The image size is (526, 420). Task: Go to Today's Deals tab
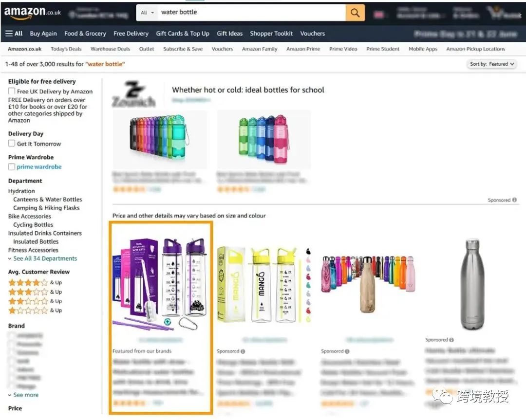66,49
